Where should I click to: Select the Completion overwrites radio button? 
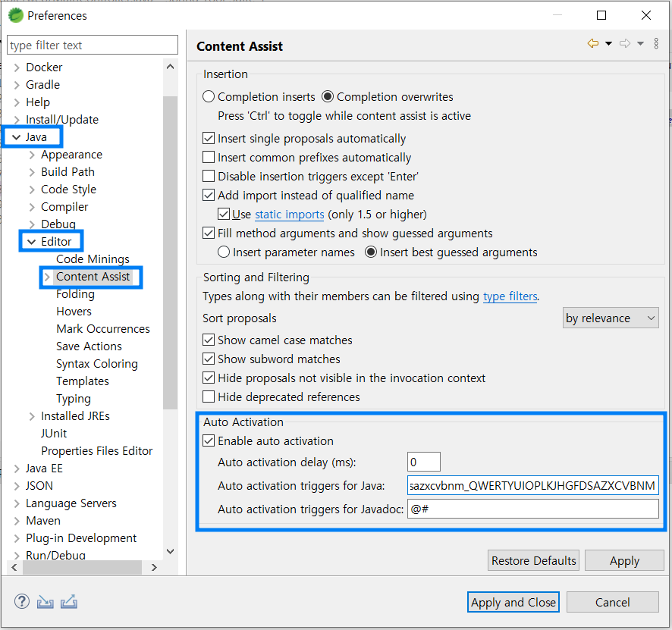pyautogui.click(x=328, y=96)
